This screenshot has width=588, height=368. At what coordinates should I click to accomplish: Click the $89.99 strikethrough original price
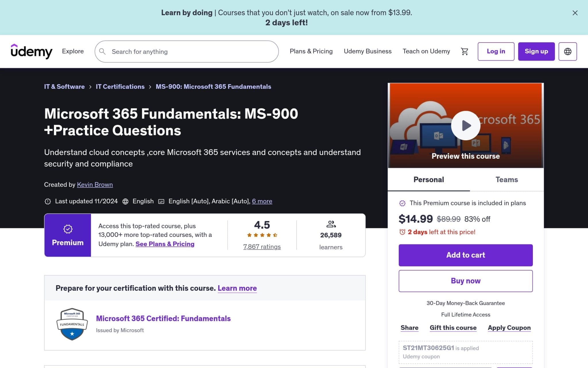[x=448, y=219]
